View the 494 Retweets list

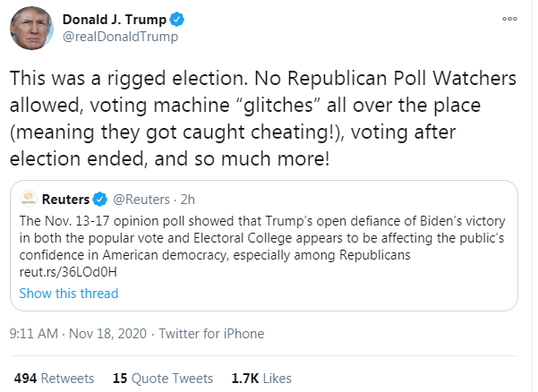pyautogui.click(x=54, y=379)
